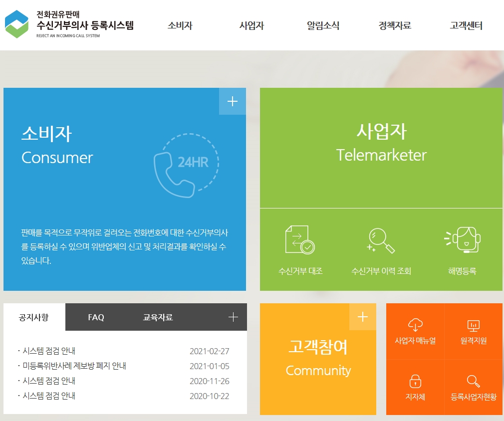Open the 사업자 top menu
Image resolution: width=504 pixels, height=421 pixels.
click(x=252, y=25)
